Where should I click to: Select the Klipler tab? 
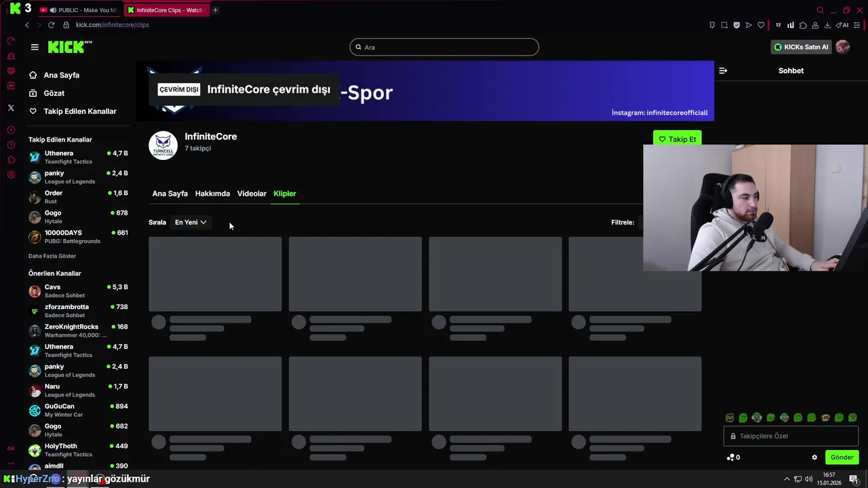(285, 194)
